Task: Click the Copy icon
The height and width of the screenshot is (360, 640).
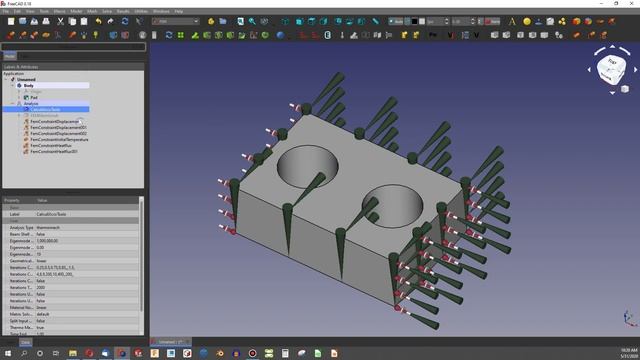Action: click(x=72, y=21)
